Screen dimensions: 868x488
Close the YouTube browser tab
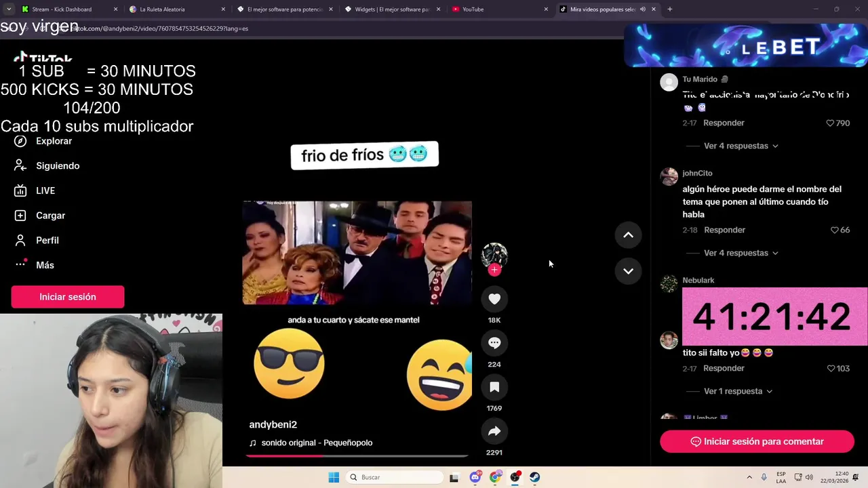point(546,9)
